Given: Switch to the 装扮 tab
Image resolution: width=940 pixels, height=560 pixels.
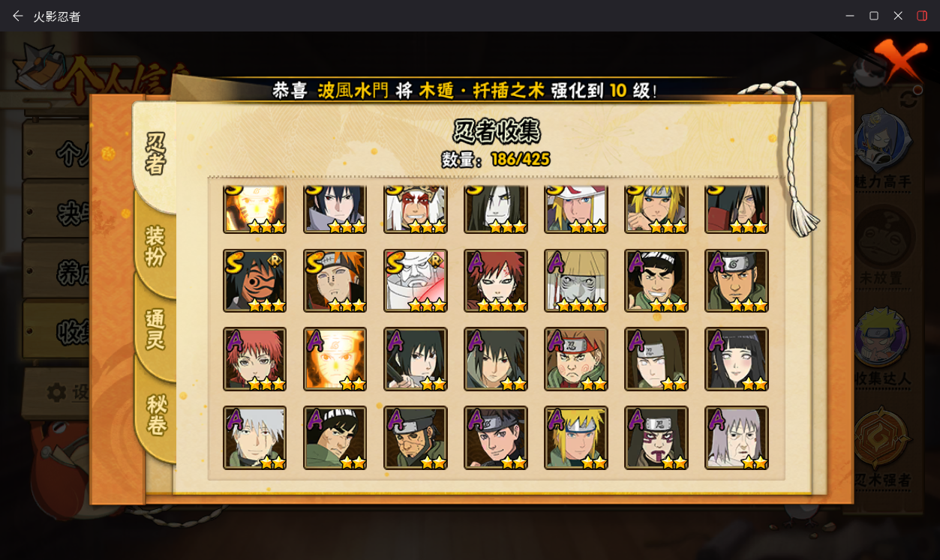Looking at the screenshot, I should click(x=155, y=245).
